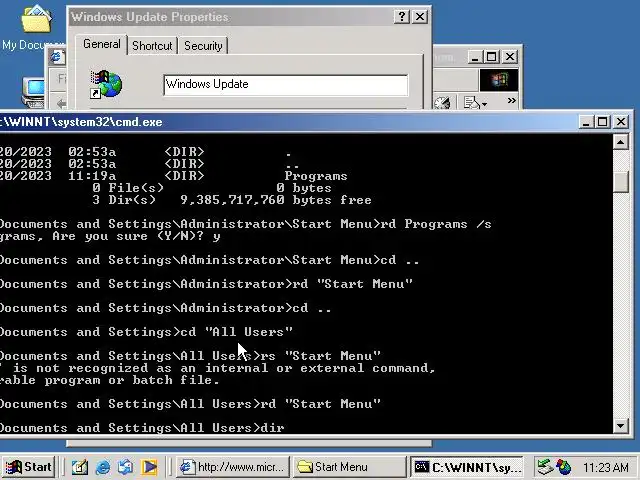
Task: Click the cmd scrollbar thumb
Action: pos(621,181)
